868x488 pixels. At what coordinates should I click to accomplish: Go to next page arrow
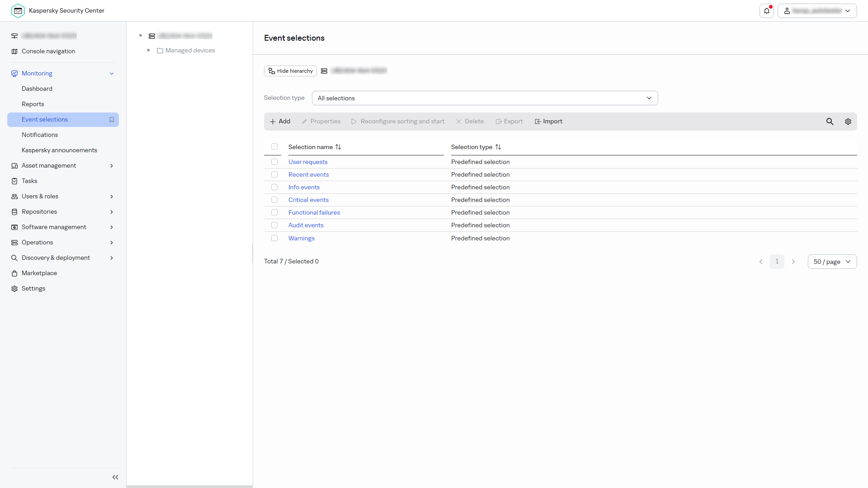[x=793, y=262]
